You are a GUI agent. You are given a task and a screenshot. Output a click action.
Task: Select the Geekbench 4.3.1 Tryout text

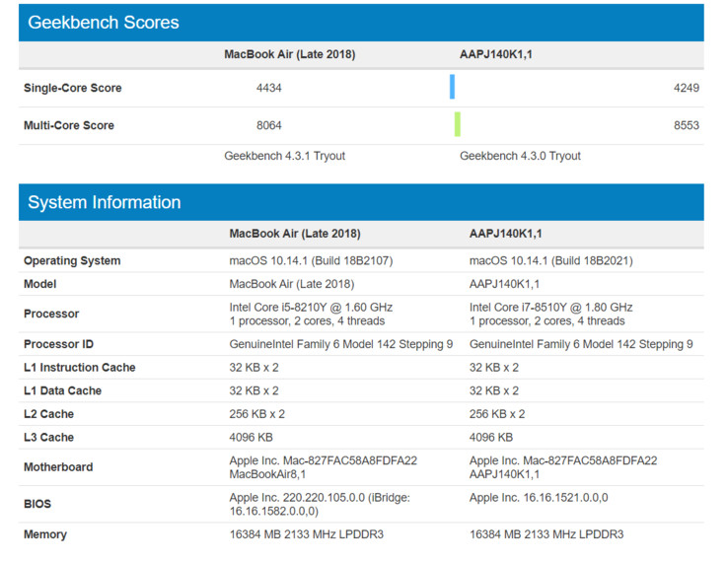pyautogui.click(x=285, y=156)
